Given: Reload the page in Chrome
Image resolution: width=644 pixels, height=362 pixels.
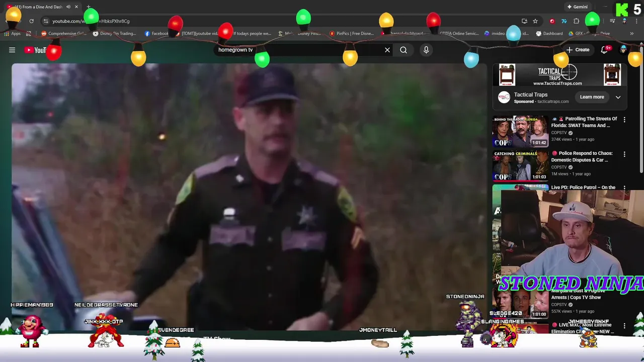Looking at the screenshot, I should tap(31, 21).
